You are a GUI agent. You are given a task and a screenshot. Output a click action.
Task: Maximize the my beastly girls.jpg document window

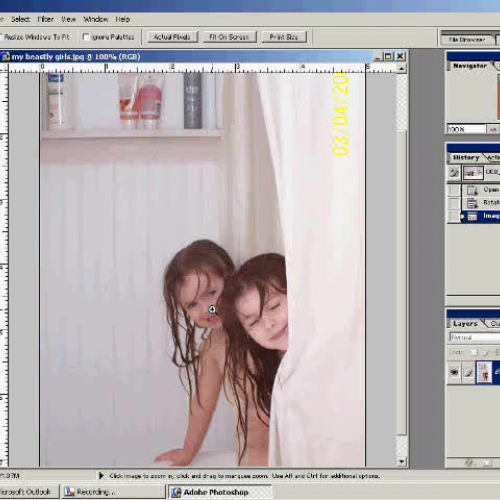tap(389, 56)
